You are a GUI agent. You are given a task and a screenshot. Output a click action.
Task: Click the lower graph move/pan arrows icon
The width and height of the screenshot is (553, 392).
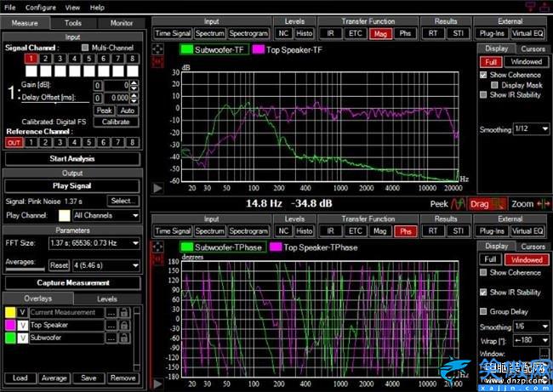click(x=157, y=247)
